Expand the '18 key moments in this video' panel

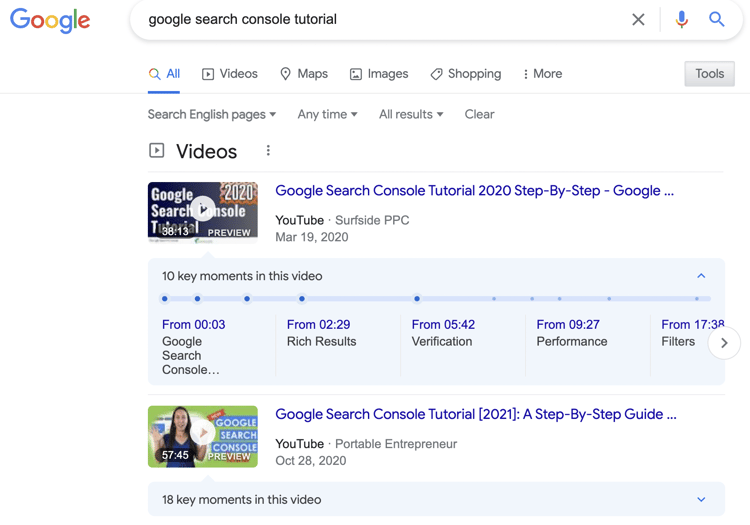(701, 500)
